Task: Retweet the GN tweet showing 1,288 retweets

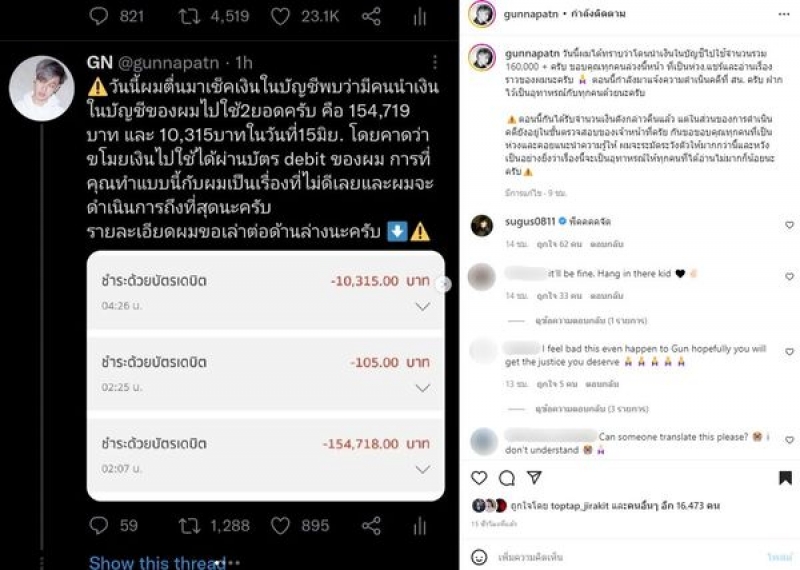Action: [x=189, y=526]
